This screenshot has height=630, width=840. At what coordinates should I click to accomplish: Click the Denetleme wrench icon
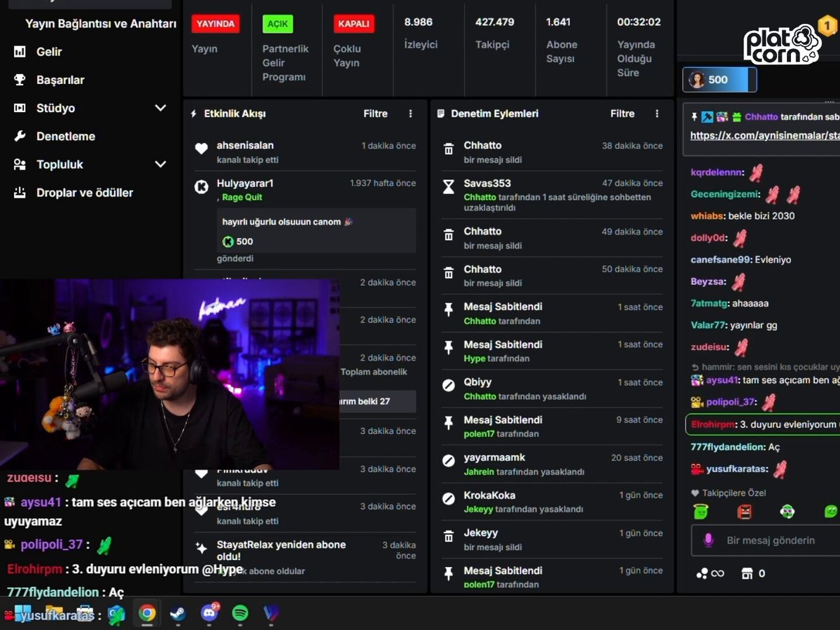tap(20, 136)
